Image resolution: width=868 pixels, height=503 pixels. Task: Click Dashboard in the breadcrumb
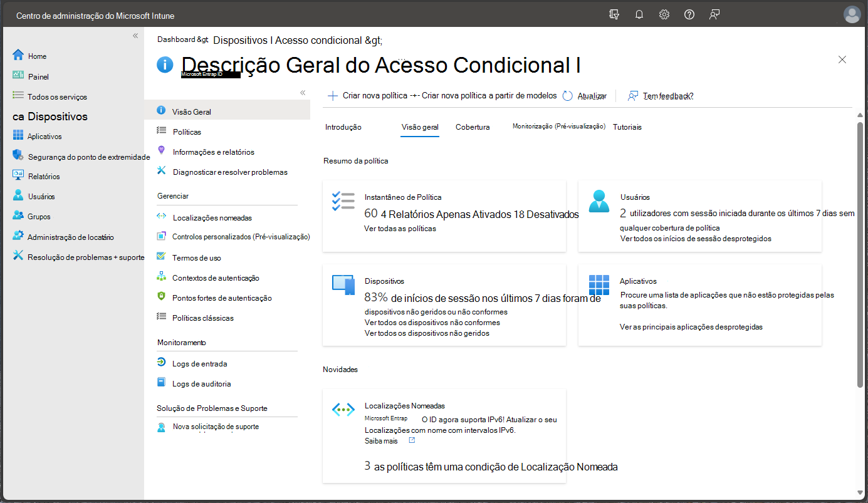coord(176,39)
